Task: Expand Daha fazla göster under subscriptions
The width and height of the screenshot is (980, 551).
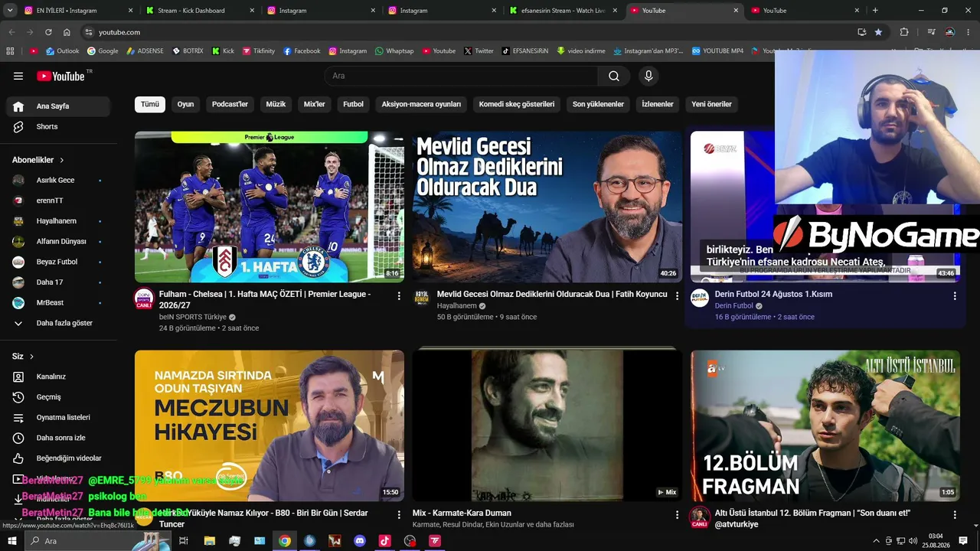Action: [x=58, y=323]
